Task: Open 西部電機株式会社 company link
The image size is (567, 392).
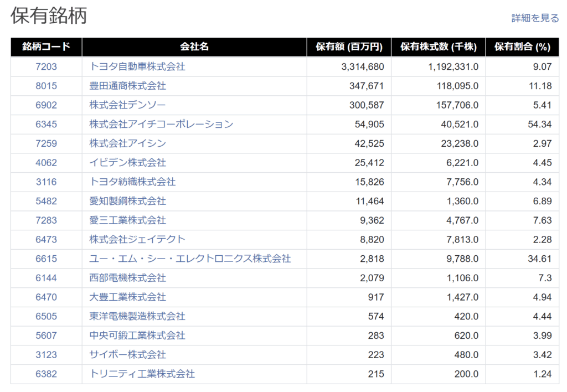Action: tap(128, 278)
